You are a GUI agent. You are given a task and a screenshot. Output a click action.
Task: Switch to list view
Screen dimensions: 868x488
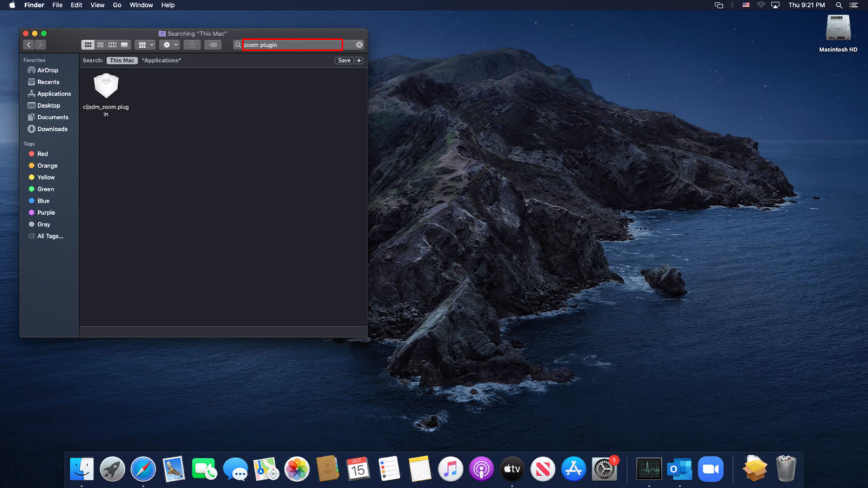coord(100,45)
